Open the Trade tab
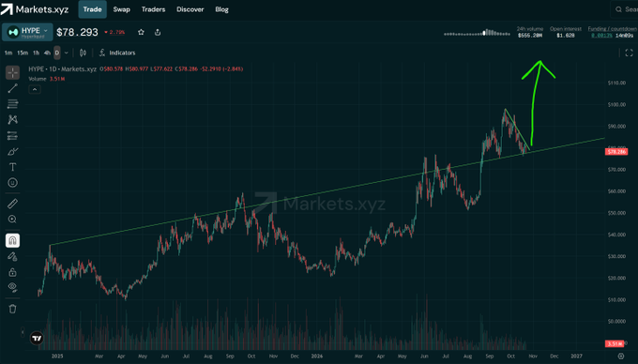The image size is (638, 364). (x=92, y=9)
